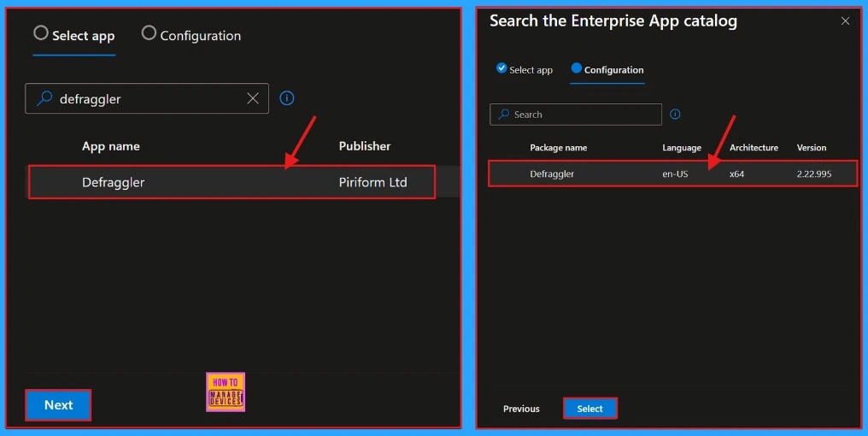
Task: Click the Next button in left panel
Action: click(58, 405)
